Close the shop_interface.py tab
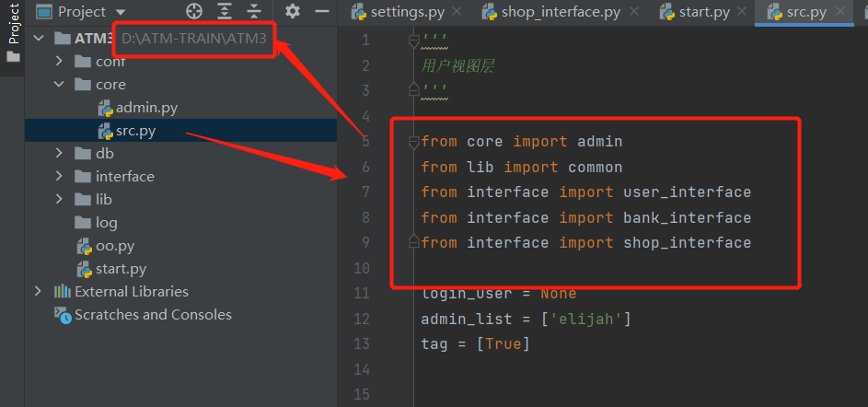Image resolution: width=868 pixels, height=407 pixels. click(634, 11)
